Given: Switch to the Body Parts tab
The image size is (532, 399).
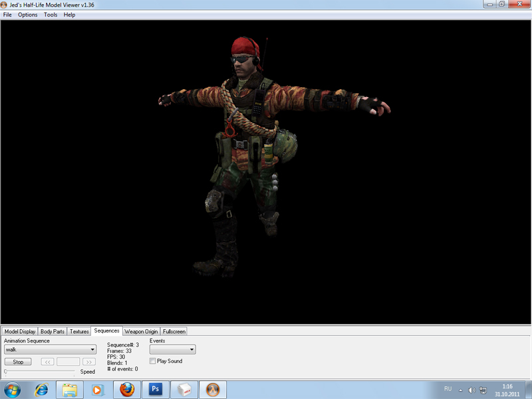Looking at the screenshot, I should [53, 331].
